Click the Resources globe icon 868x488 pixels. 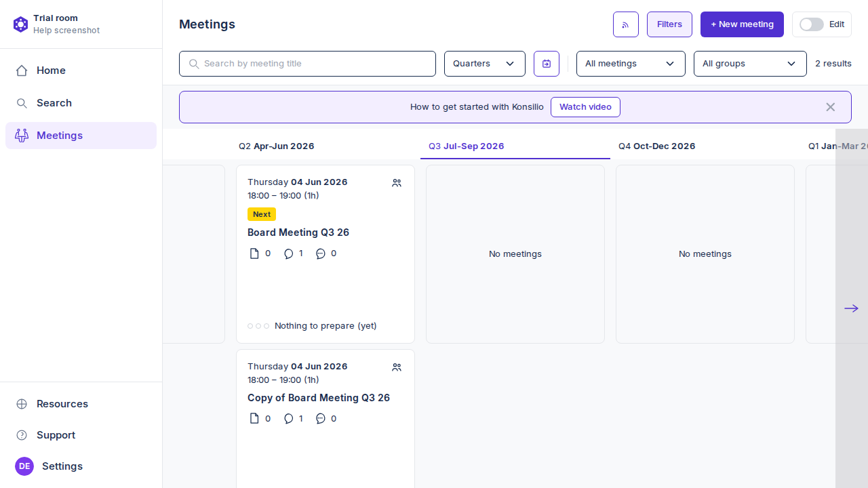tap(22, 404)
